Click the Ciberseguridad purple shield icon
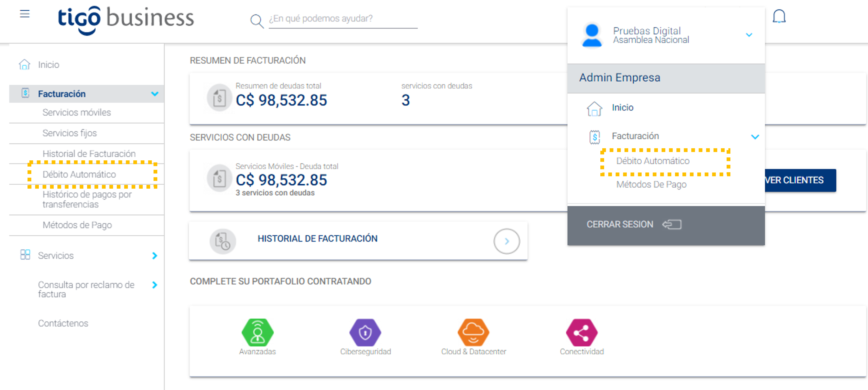 point(365,333)
